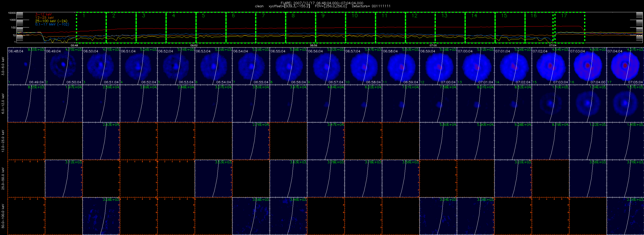Open the 6.0-12.0 keV image labeled 1.57E+05
Viewport: 644px width, 235px height.
point(625,103)
